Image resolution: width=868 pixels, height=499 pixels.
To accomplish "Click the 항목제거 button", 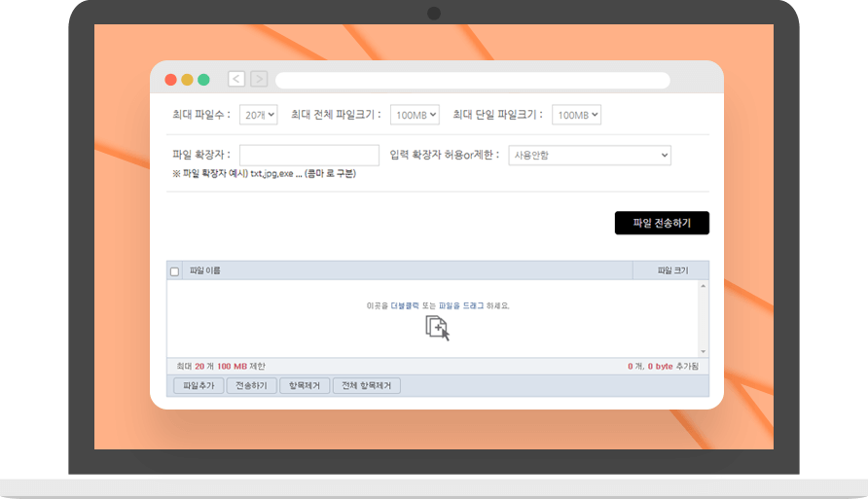I will point(305,385).
